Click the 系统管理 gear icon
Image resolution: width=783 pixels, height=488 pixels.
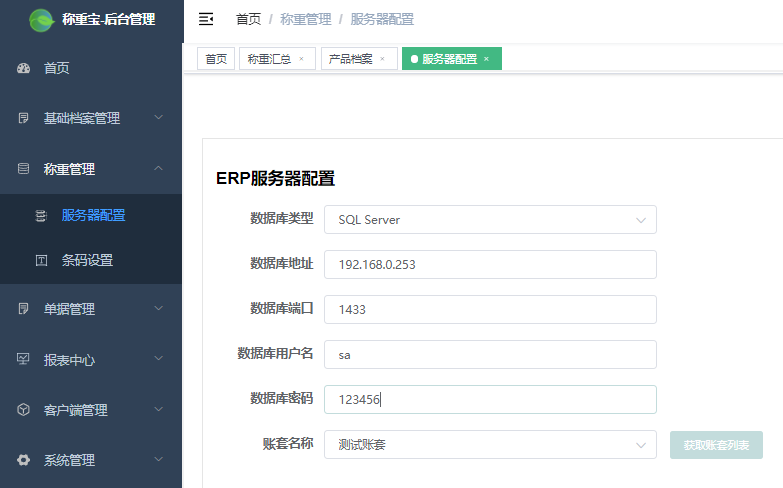24,460
